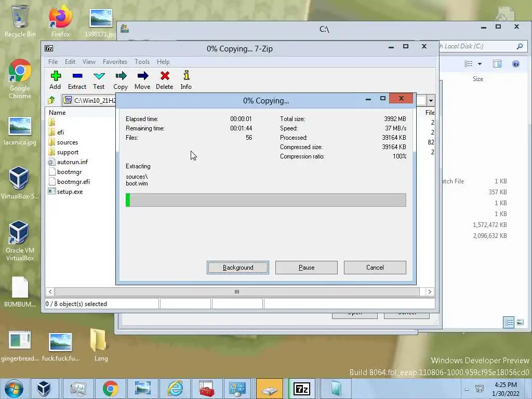Screen dimensions: 532x399
Task: Go up one folder level in 7-Zip
Action: tap(51, 100)
